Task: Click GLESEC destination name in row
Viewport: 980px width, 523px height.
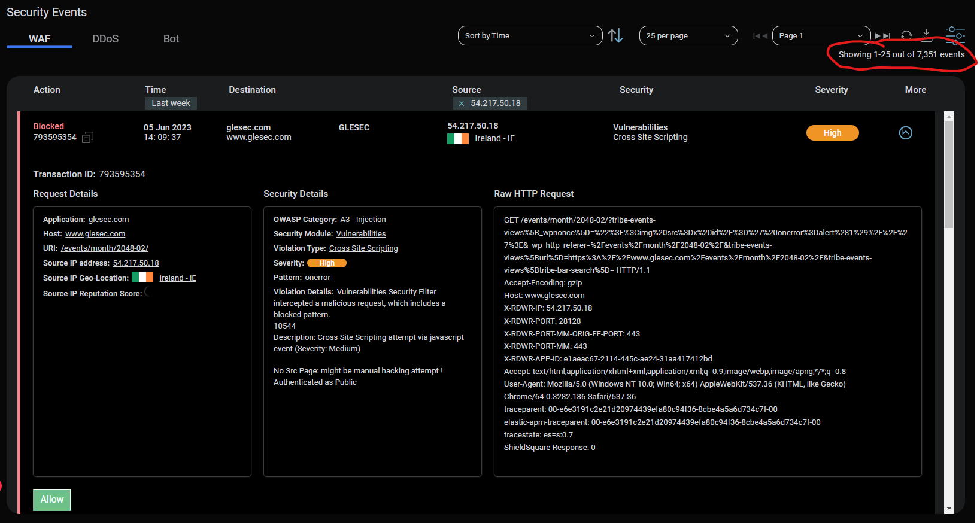Action: coord(354,127)
